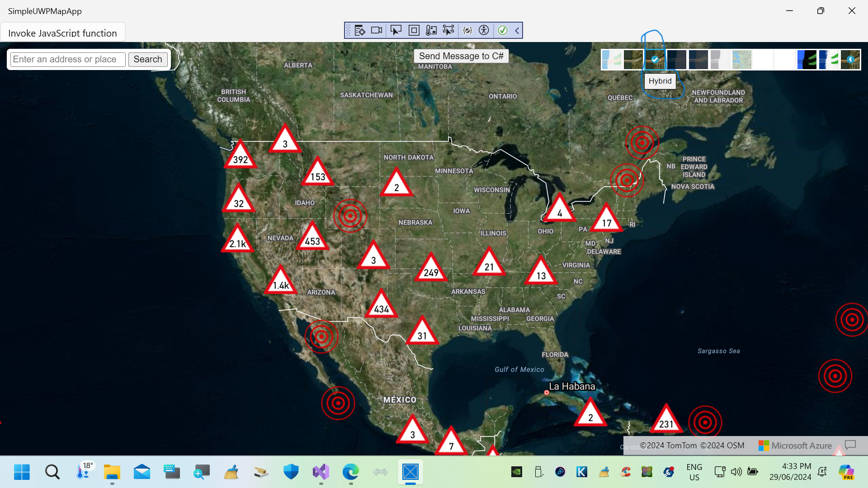Select in-app element picker icon

449,30
